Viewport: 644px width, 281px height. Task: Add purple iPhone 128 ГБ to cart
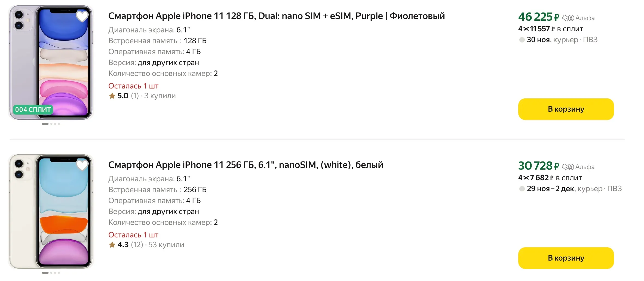566,109
